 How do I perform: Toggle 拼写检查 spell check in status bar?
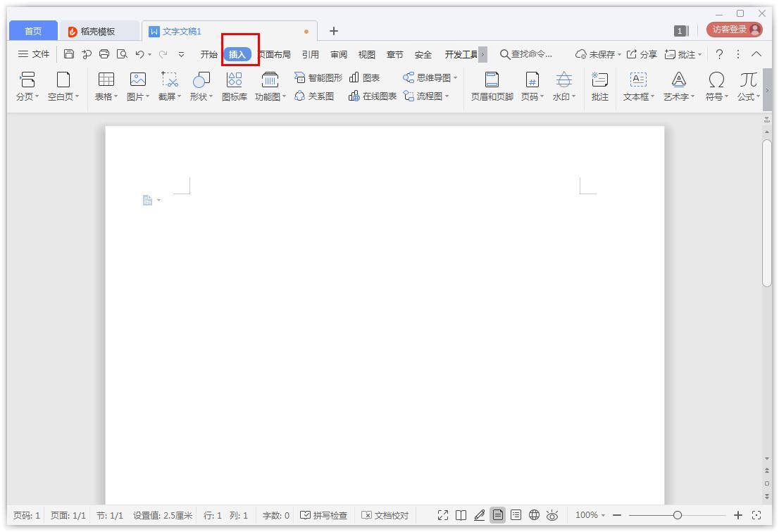click(325, 515)
